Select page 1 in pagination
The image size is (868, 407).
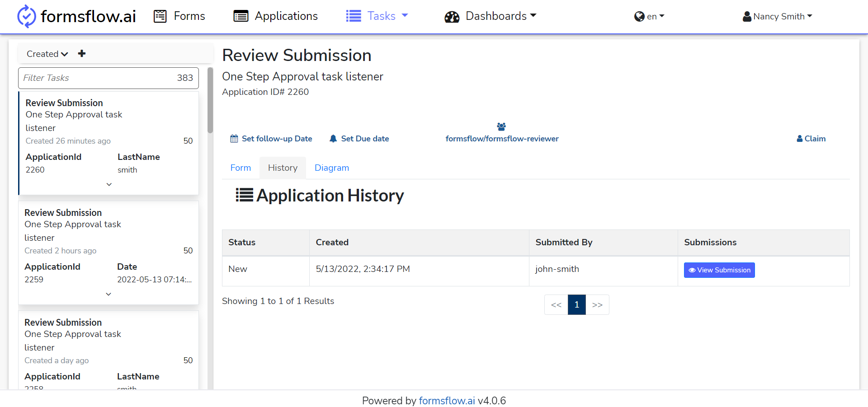point(577,305)
